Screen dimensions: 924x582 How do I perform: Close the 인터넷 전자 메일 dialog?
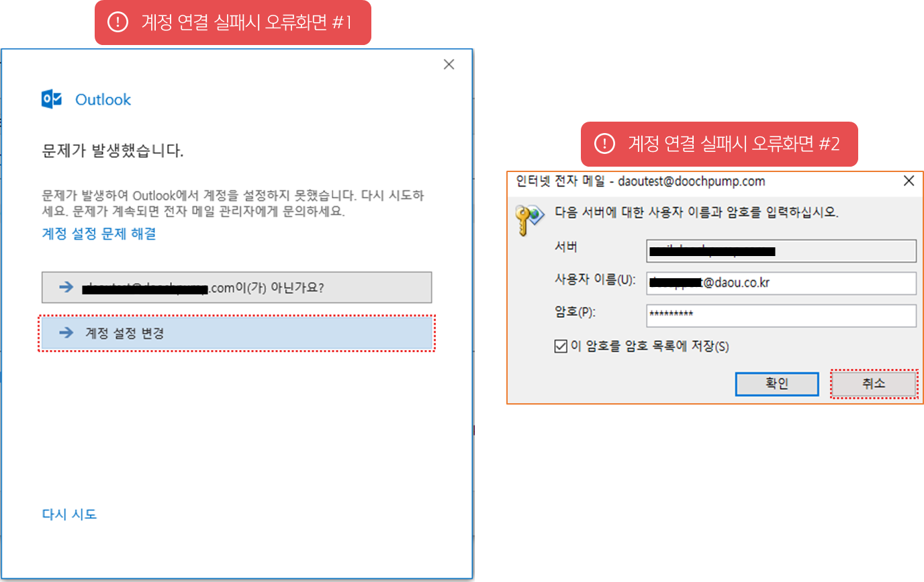909,181
